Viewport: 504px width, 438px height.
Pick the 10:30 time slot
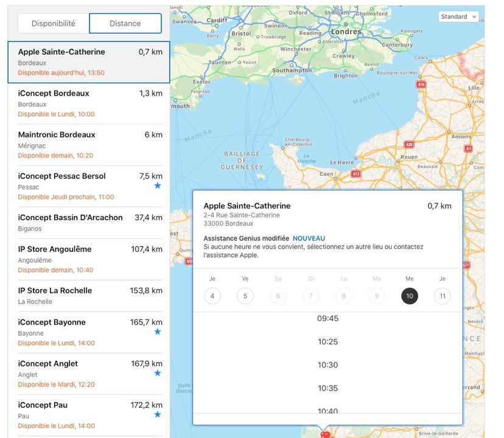coord(327,365)
